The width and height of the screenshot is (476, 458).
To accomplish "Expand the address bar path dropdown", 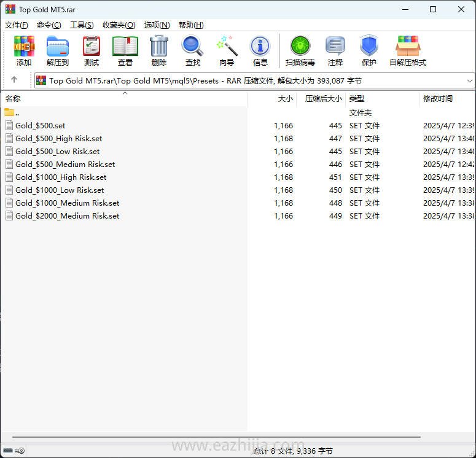I will pos(470,81).
